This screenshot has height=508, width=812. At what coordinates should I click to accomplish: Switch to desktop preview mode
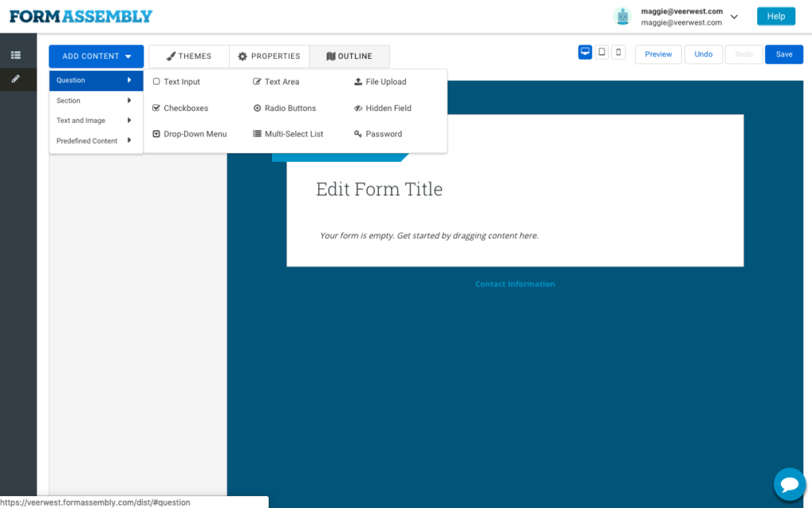pyautogui.click(x=585, y=52)
